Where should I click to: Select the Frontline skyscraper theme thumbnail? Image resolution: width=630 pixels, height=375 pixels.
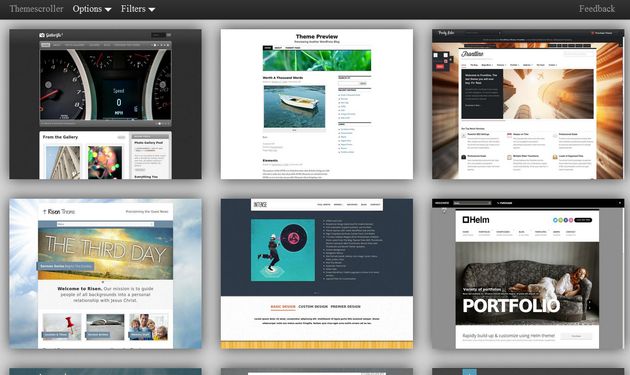click(528, 104)
